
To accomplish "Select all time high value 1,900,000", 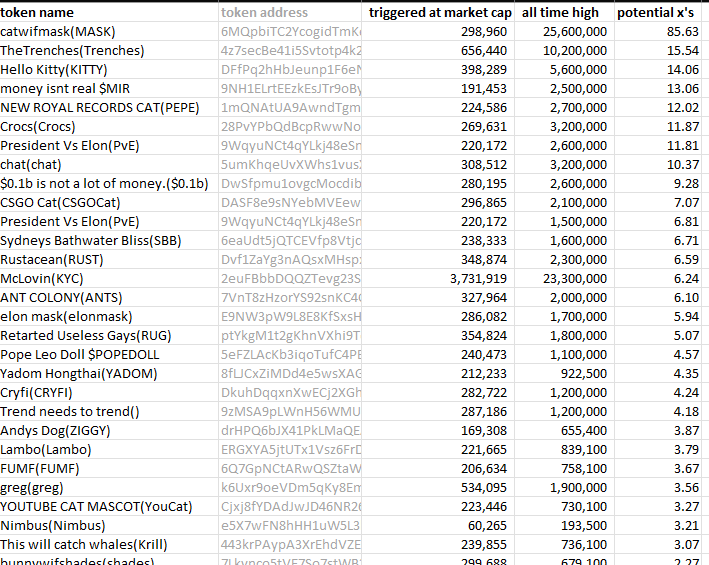I will 564,487.
